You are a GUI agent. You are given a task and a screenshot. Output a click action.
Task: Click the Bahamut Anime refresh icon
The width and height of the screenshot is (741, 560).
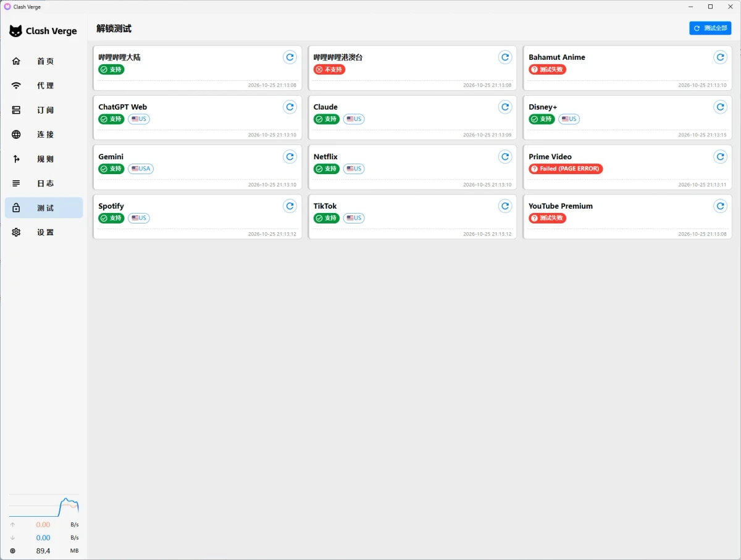coord(720,57)
